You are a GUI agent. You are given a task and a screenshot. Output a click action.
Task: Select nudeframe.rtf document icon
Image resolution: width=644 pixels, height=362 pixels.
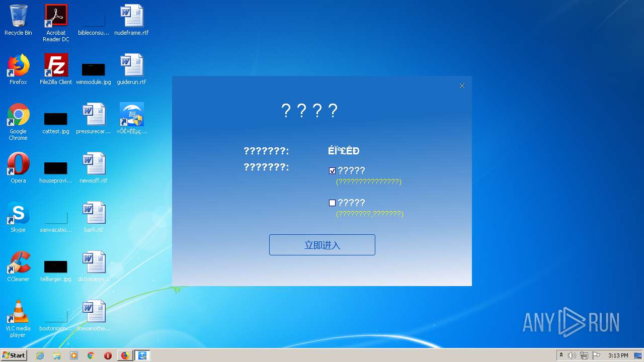pyautogui.click(x=131, y=20)
